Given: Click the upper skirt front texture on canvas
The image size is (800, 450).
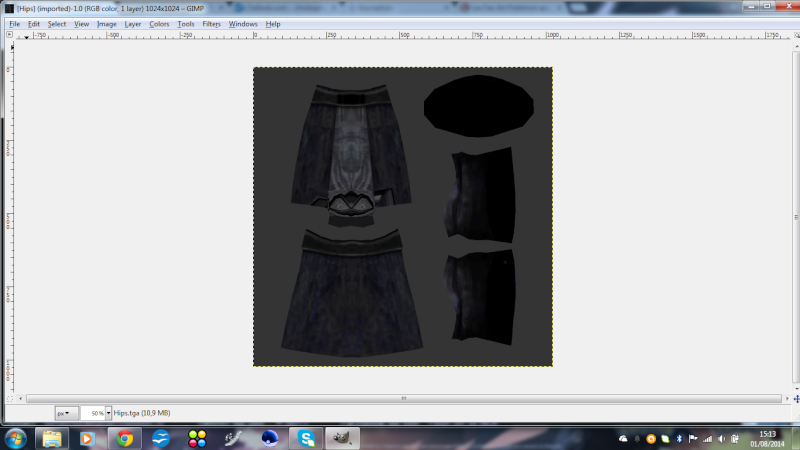Looking at the screenshot, I should 351,156.
